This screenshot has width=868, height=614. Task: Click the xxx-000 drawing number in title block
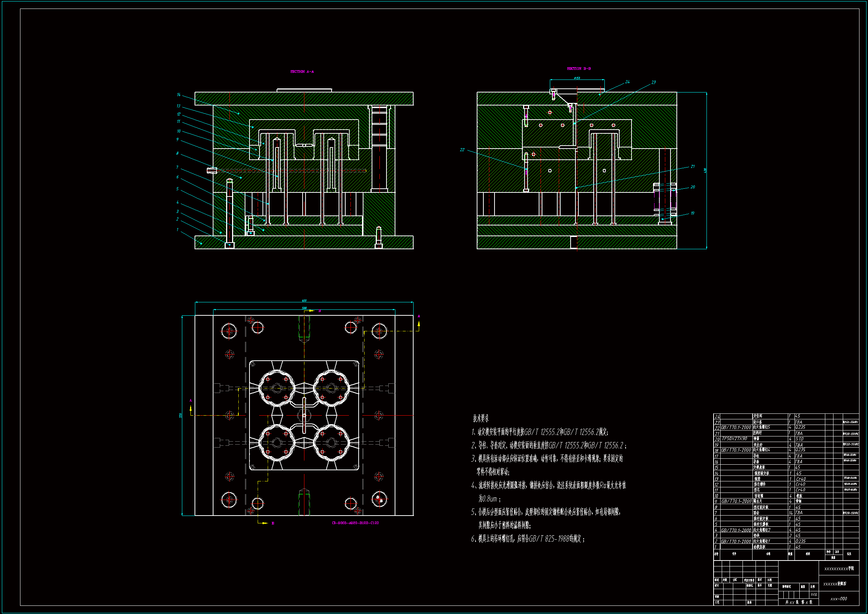pyautogui.click(x=838, y=598)
